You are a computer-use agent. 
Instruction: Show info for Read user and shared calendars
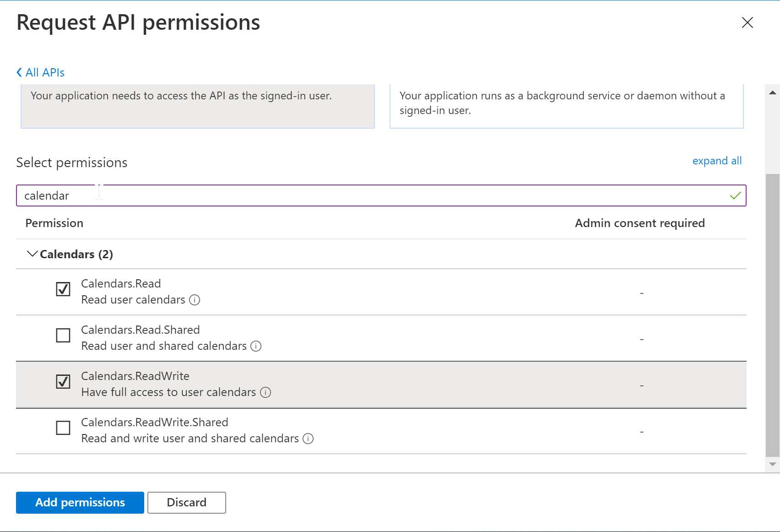[x=256, y=346]
